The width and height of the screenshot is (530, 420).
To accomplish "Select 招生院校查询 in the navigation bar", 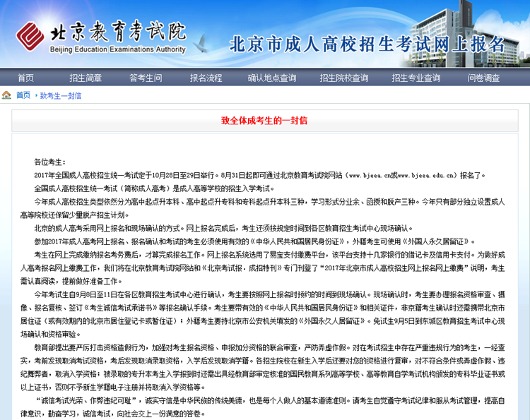I will [x=346, y=78].
